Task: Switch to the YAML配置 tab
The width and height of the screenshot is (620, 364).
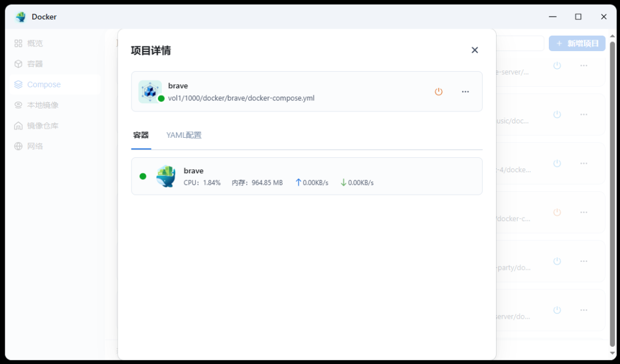Action: pyautogui.click(x=184, y=135)
